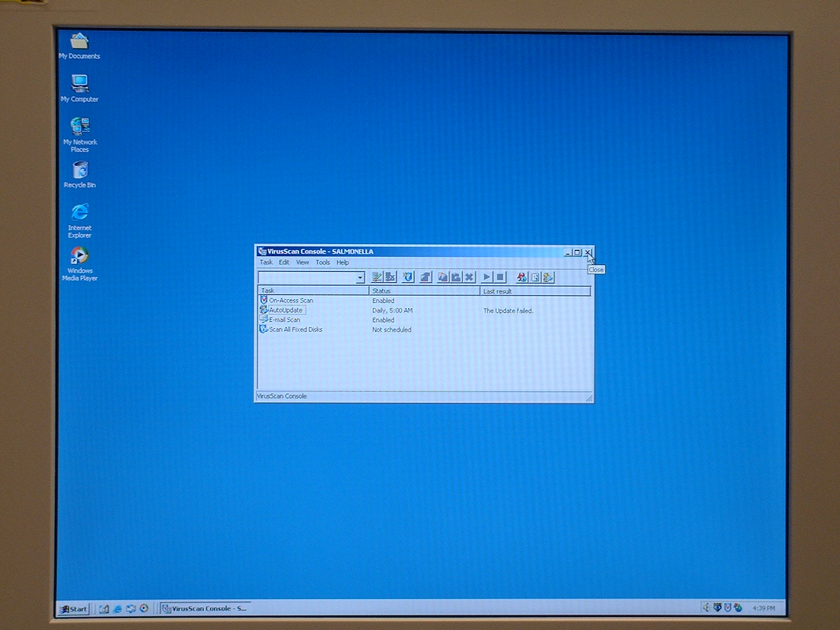
Task: Click the Start (play) task toolbar button
Action: click(x=487, y=277)
